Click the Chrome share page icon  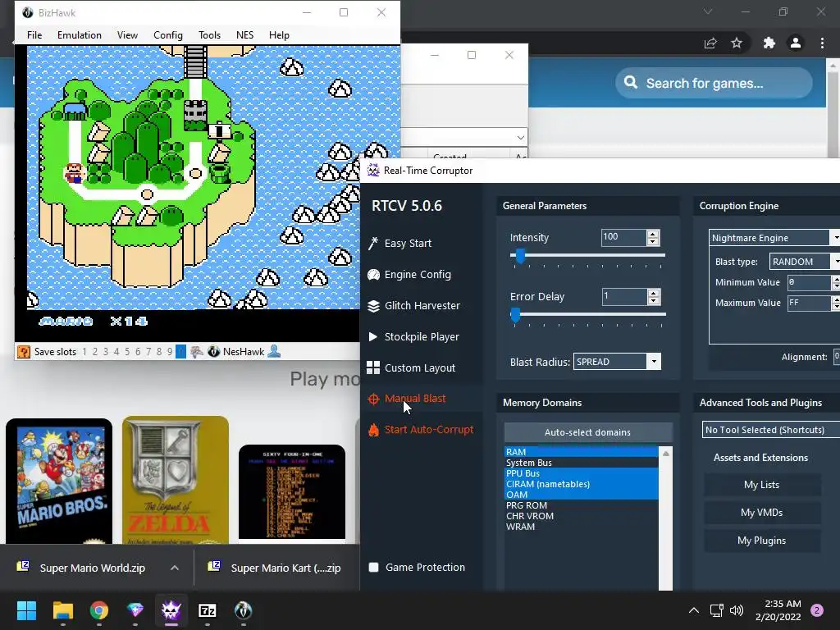[710, 43]
